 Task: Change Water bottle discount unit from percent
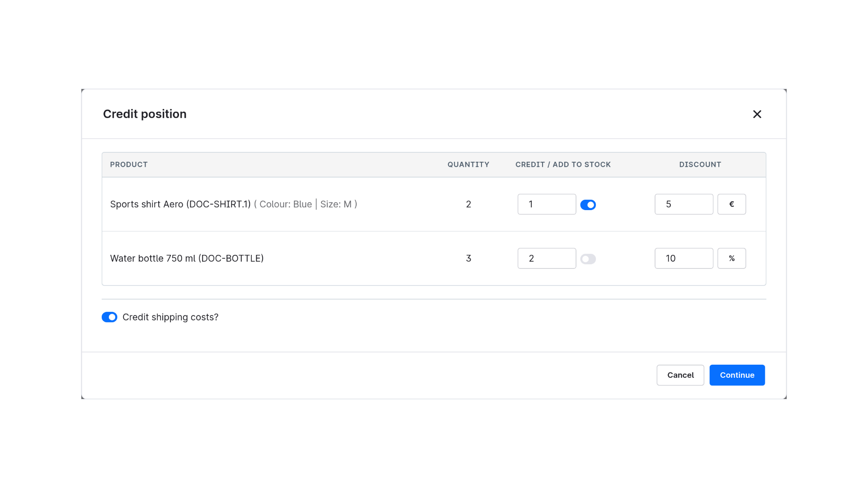coord(731,258)
